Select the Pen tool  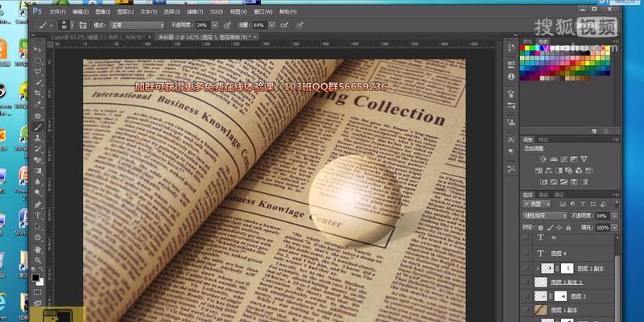(38, 204)
